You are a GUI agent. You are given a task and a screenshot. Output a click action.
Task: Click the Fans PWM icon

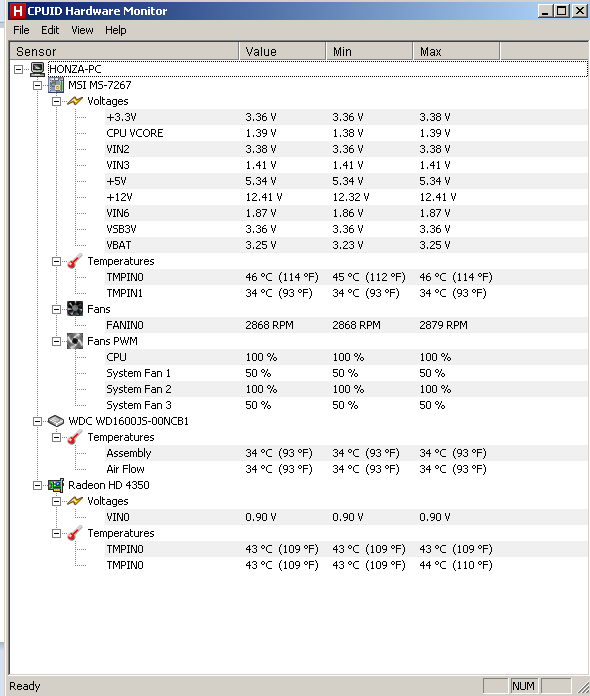point(75,341)
